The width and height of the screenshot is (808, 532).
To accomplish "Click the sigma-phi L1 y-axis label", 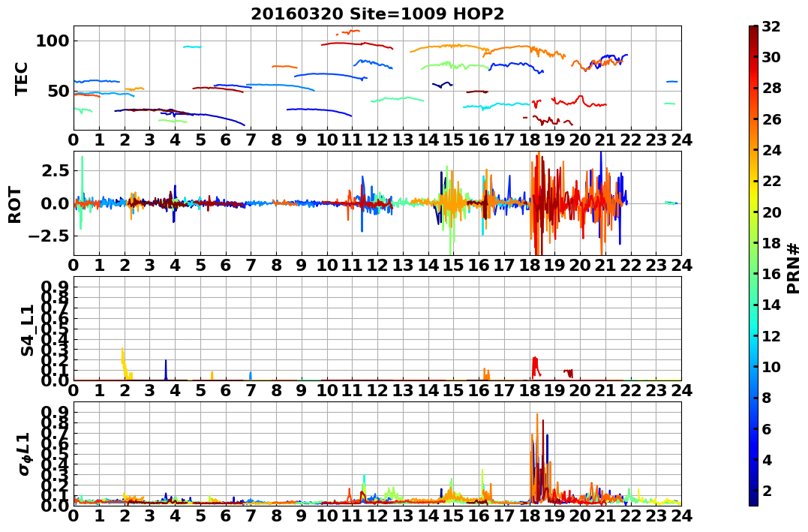I will (x=25, y=454).
